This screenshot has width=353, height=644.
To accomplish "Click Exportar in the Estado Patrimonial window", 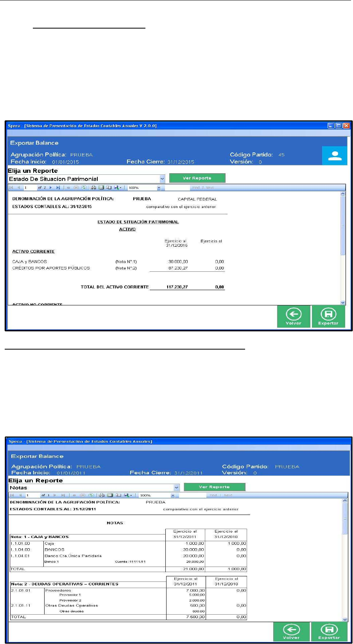I will (328, 316).
